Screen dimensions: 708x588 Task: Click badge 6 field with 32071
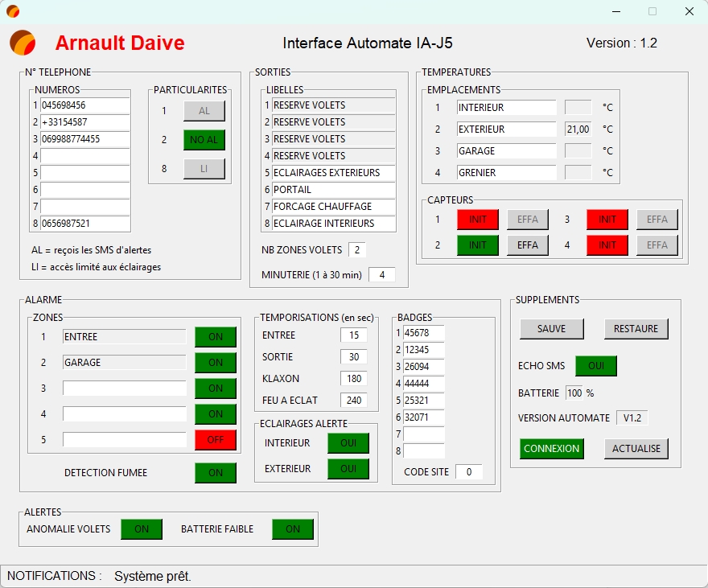tap(423, 417)
